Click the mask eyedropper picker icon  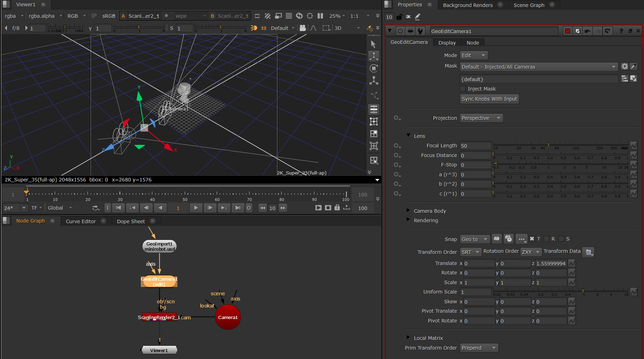(634, 67)
